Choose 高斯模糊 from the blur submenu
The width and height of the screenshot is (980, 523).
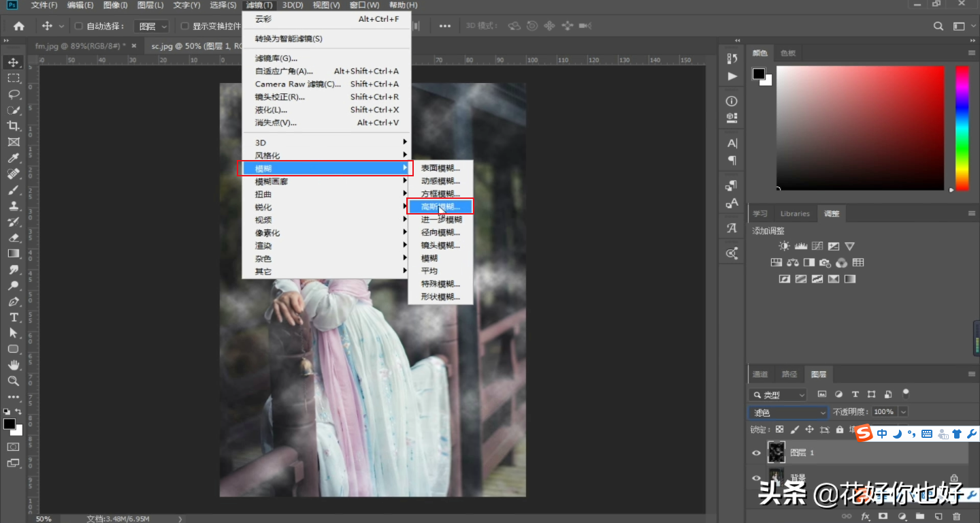tap(440, 206)
